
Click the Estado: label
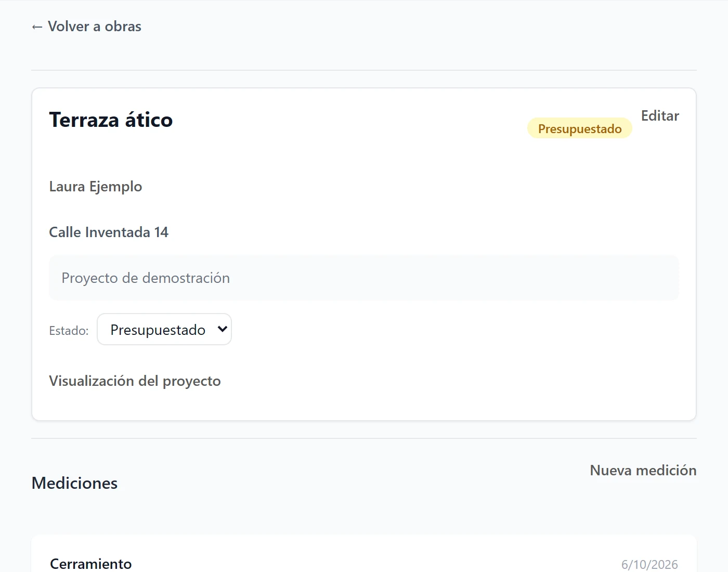(69, 331)
